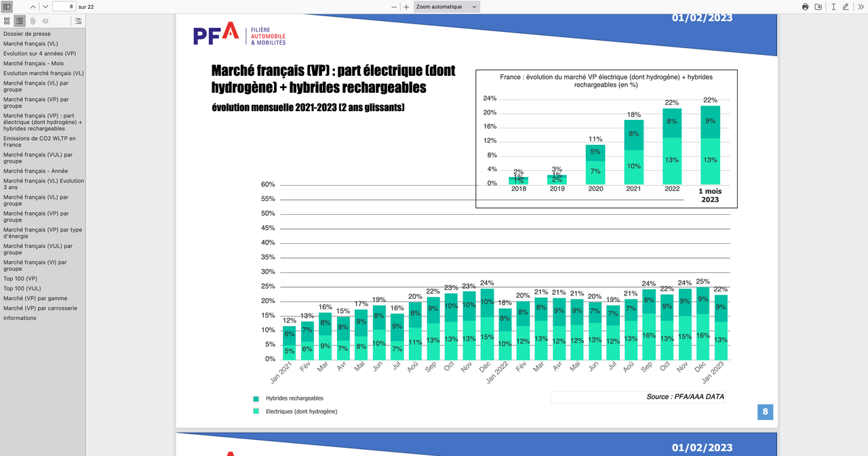
Task: Save the PDF with download icon
Action: (818, 6)
